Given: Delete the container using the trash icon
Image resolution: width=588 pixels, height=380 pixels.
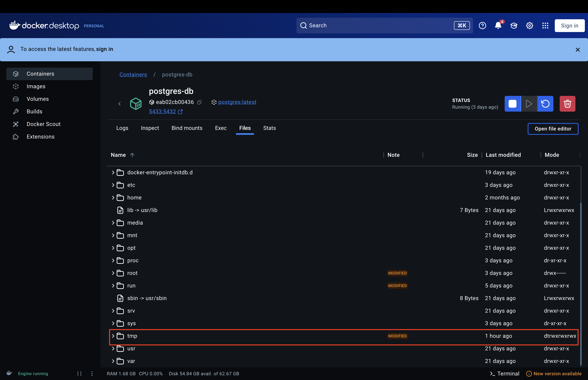Looking at the screenshot, I should pos(567,104).
